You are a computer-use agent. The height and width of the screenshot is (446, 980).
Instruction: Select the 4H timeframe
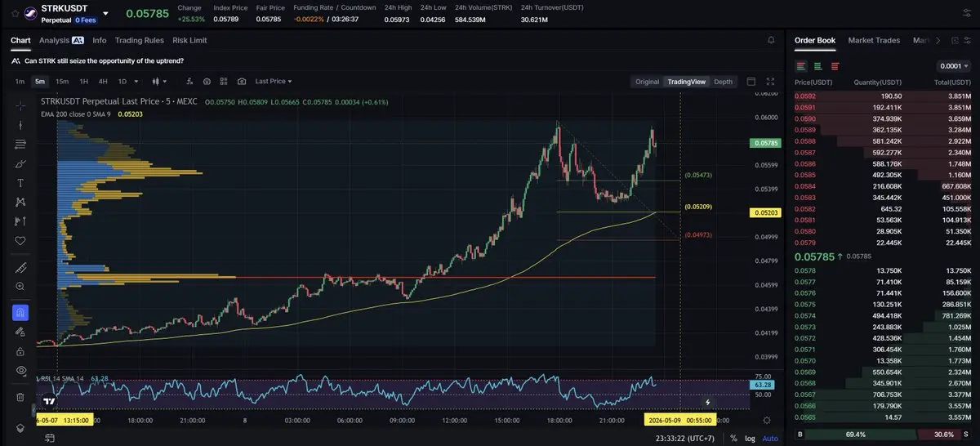pyautogui.click(x=103, y=82)
